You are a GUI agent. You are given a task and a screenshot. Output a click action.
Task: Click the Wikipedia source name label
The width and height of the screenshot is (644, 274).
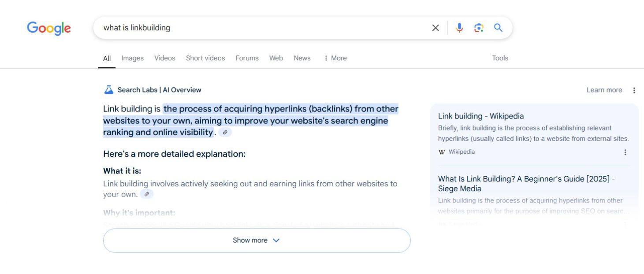[462, 152]
